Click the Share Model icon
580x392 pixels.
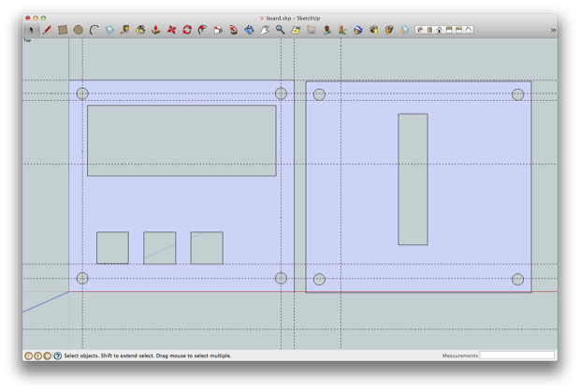pos(389,30)
